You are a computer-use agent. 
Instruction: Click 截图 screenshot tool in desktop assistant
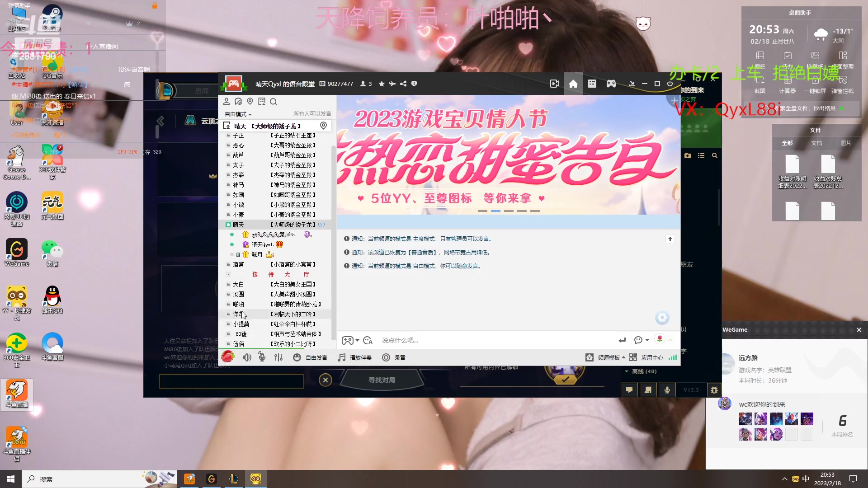[x=760, y=84]
